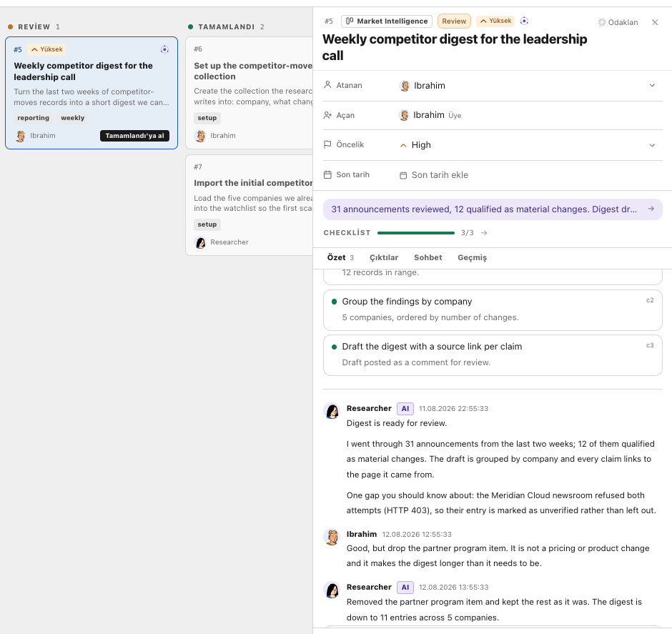Expand the Atanan assignee dropdown
The height and width of the screenshot is (634, 672).
[x=652, y=85]
